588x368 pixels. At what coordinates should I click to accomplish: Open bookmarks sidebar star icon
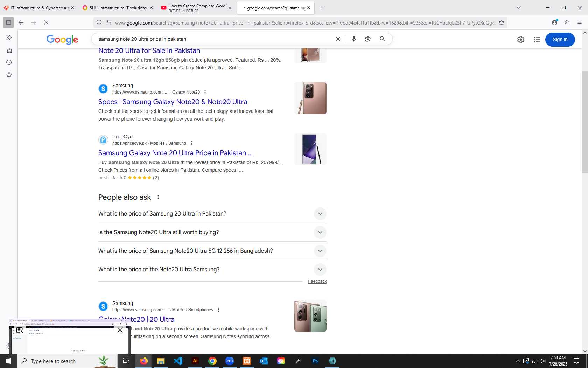pos(9,75)
